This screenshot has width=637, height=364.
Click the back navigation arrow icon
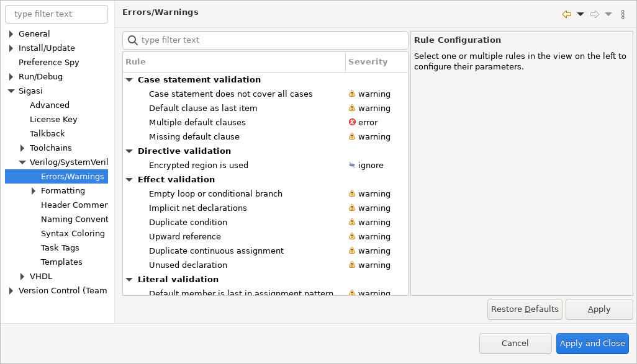pos(567,15)
